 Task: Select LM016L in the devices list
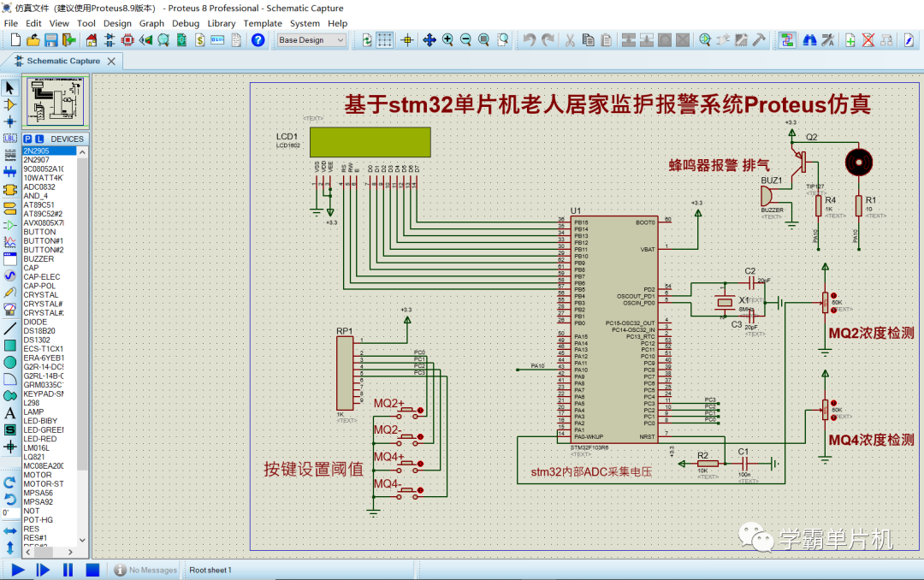tap(37, 448)
